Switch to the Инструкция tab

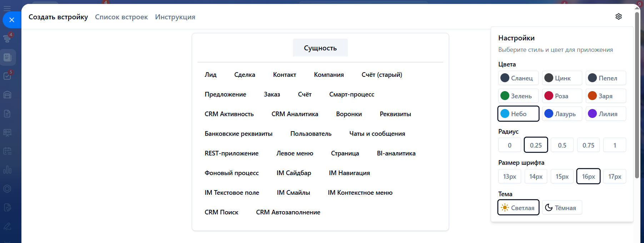tap(175, 17)
